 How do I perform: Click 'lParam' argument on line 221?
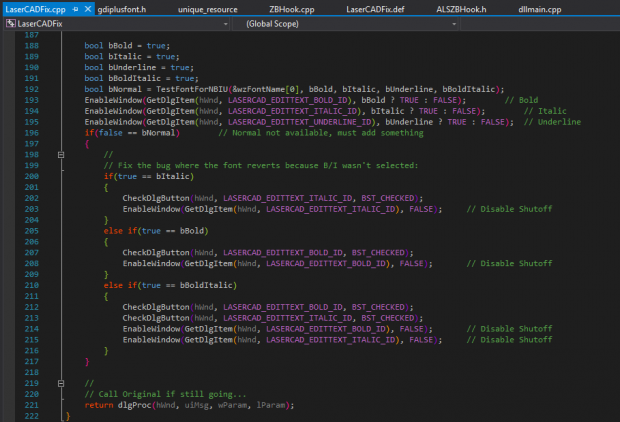(x=271, y=405)
